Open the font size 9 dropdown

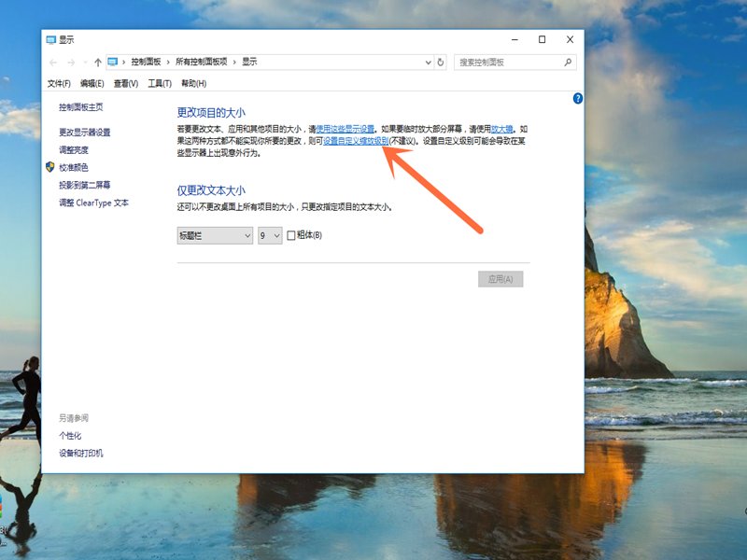pyautogui.click(x=270, y=235)
